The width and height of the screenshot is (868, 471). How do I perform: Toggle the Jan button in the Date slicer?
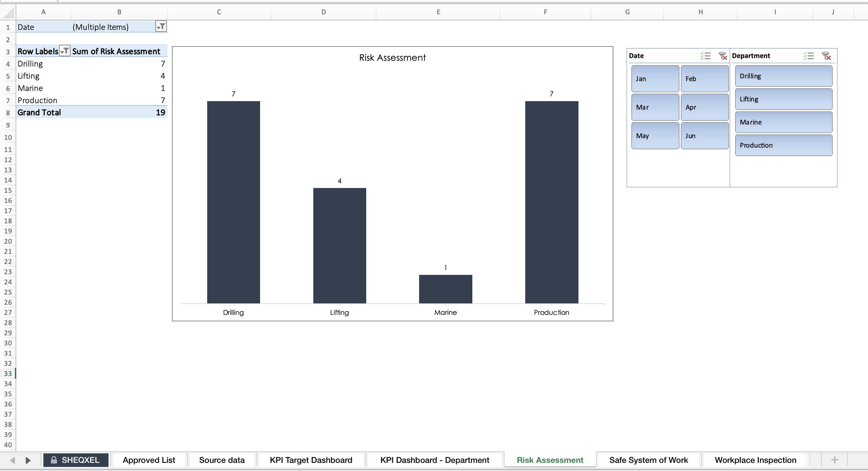654,78
